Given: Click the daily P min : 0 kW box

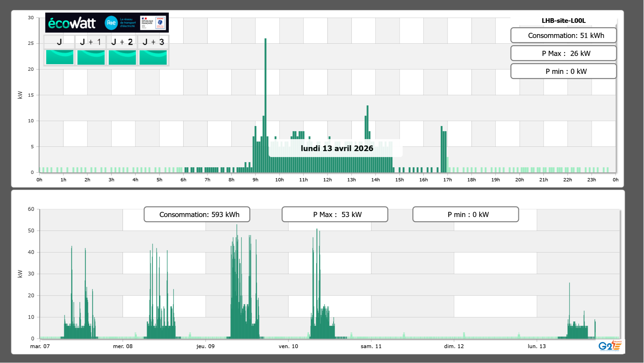Looking at the screenshot, I should click(x=563, y=71).
